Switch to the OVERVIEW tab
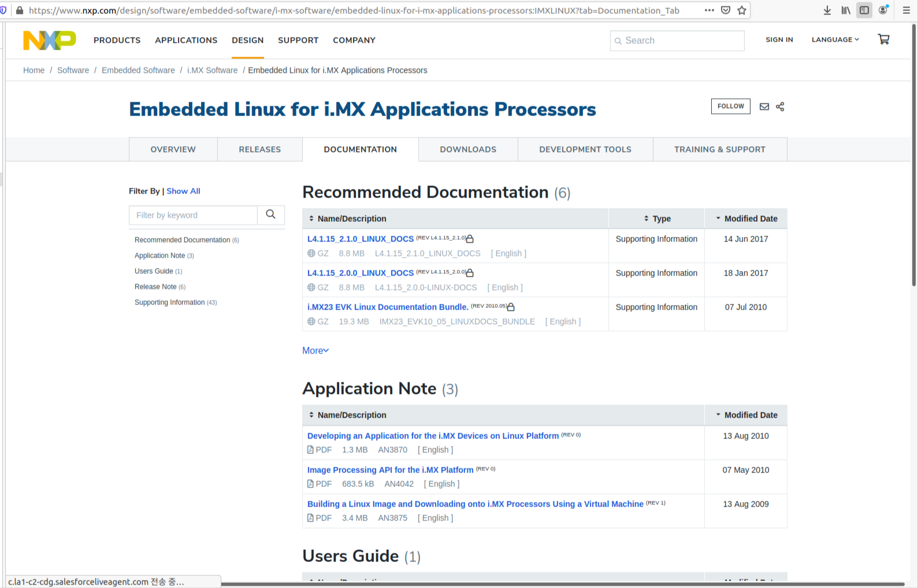This screenshot has width=918, height=588. [x=173, y=149]
